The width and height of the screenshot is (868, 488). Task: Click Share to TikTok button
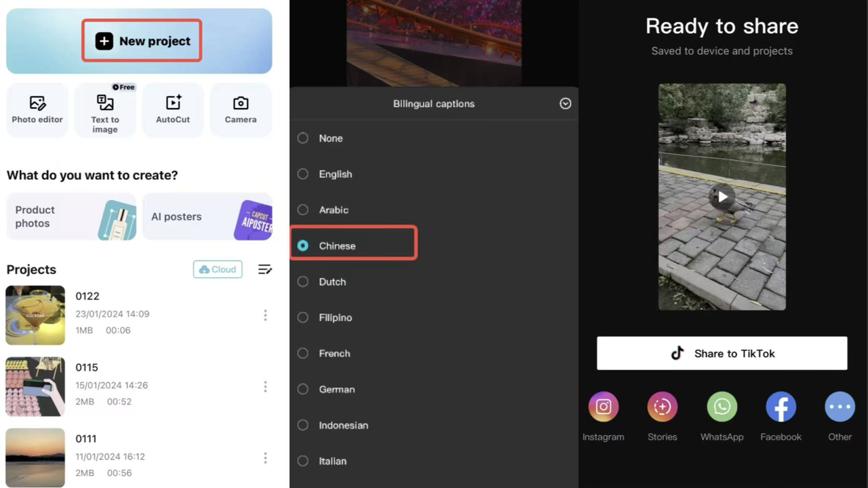tap(722, 354)
